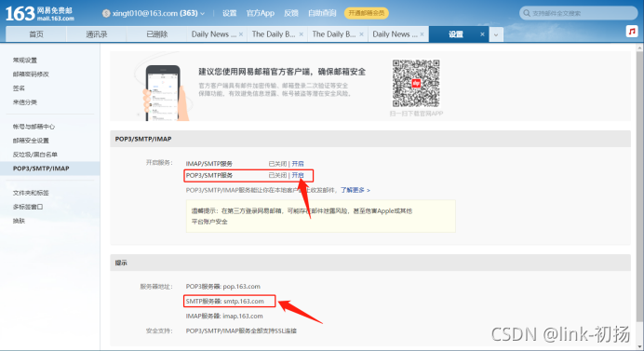The height and width of the screenshot is (351, 644).
Task: Click the SMTP服务器: smtp.163.com text
Action: [224, 302]
